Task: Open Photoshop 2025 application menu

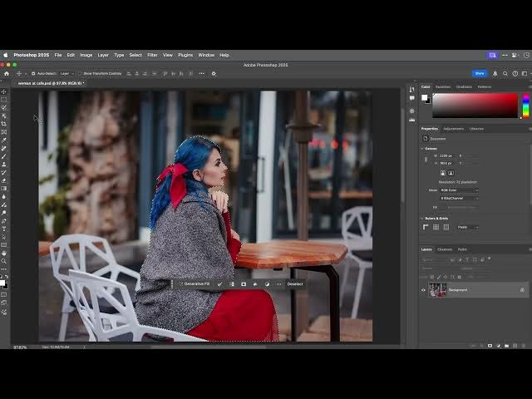Action: click(32, 55)
